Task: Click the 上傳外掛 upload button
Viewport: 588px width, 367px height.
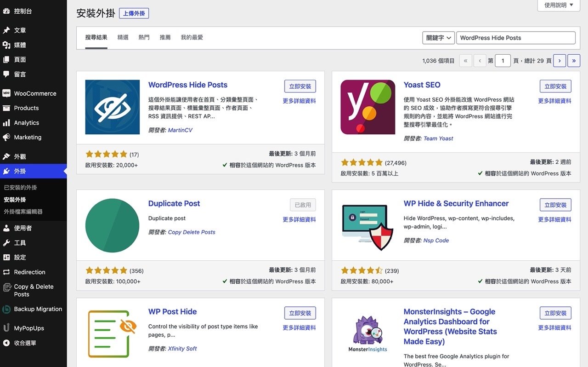Action: [x=134, y=13]
